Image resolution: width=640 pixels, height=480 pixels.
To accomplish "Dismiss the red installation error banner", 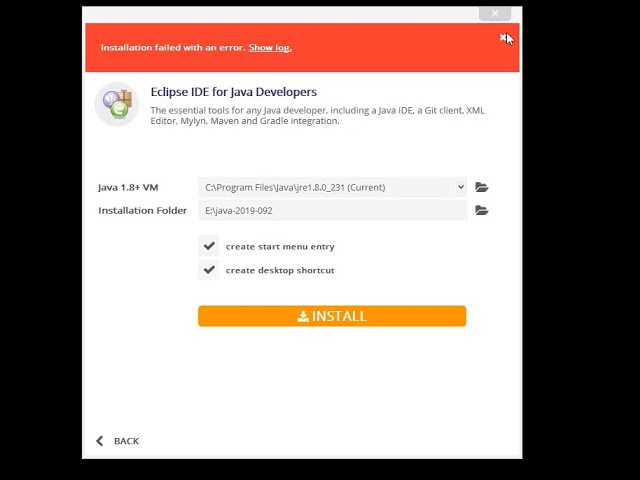I will click(x=503, y=38).
